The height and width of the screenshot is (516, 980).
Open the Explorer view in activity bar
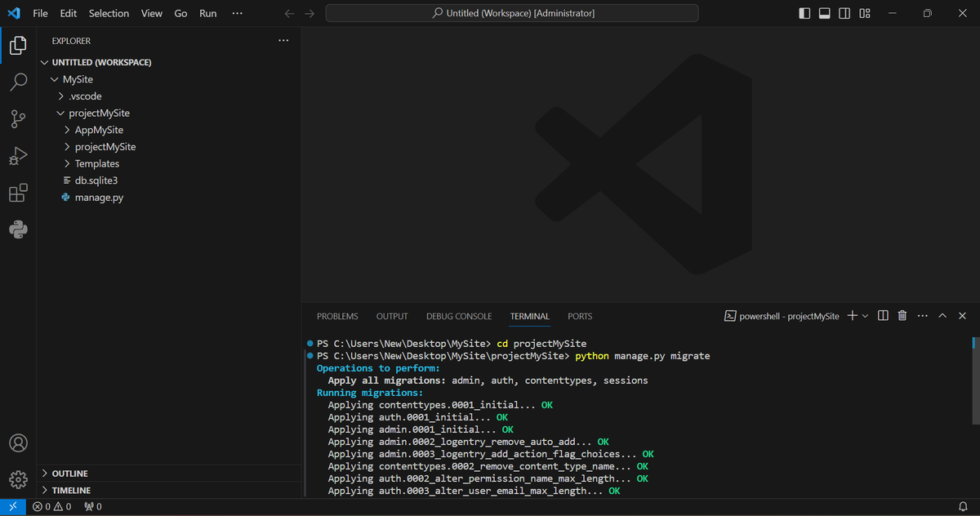[18, 46]
